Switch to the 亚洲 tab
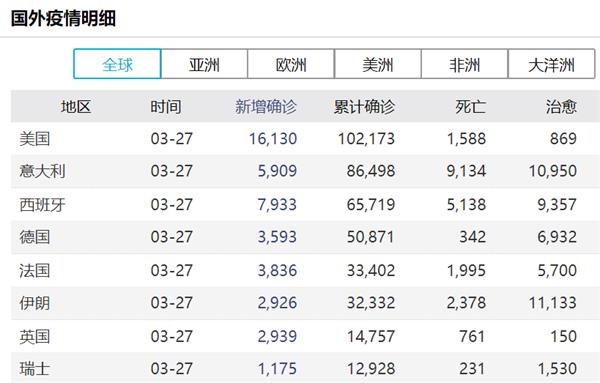The height and width of the screenshot is (383, 600). pos(204,64)
